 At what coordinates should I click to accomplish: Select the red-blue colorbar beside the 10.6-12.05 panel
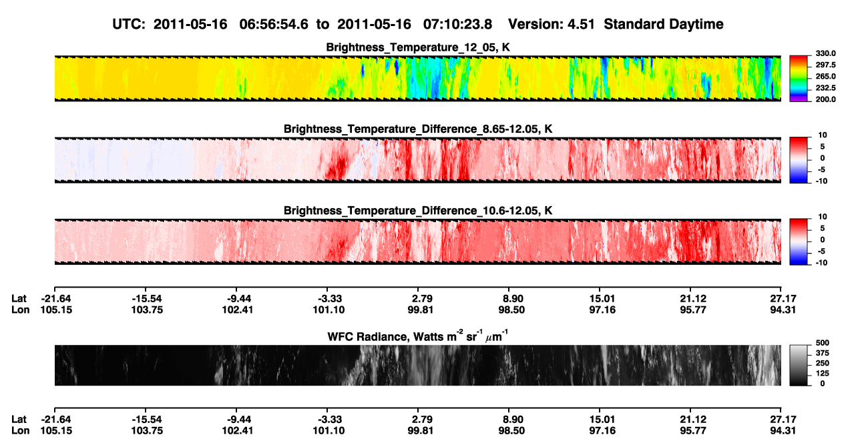click(799, 242)
